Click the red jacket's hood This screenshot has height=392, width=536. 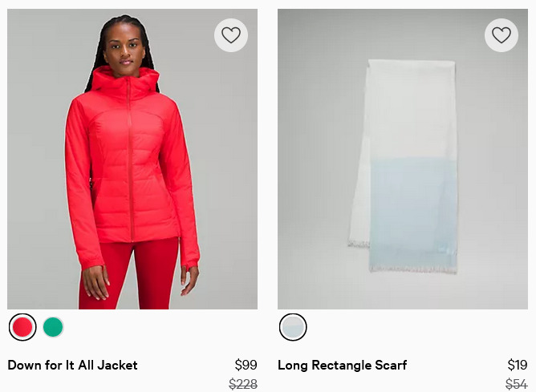[125, 82]
